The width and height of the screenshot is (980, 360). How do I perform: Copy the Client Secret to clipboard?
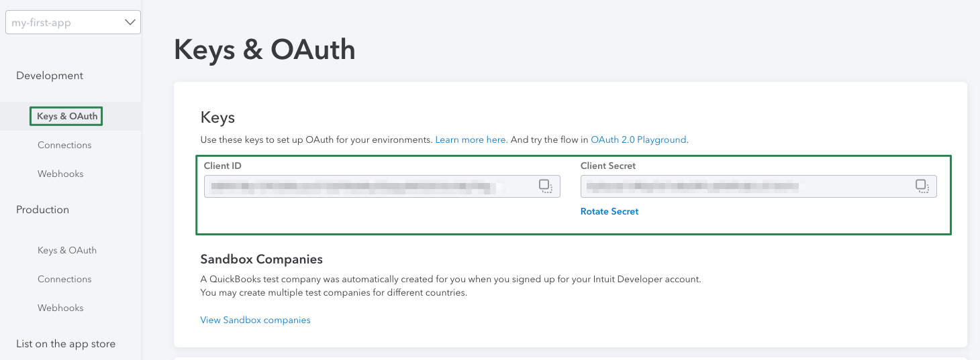922,186
